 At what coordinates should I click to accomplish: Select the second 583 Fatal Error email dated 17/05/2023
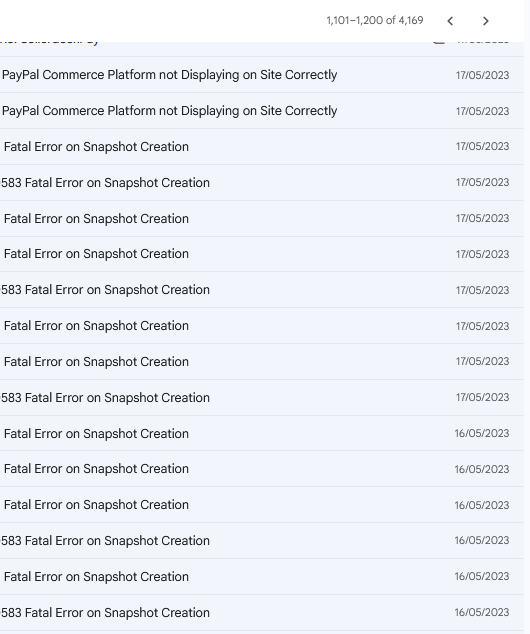pyautogui.click(x=262, y=290)
